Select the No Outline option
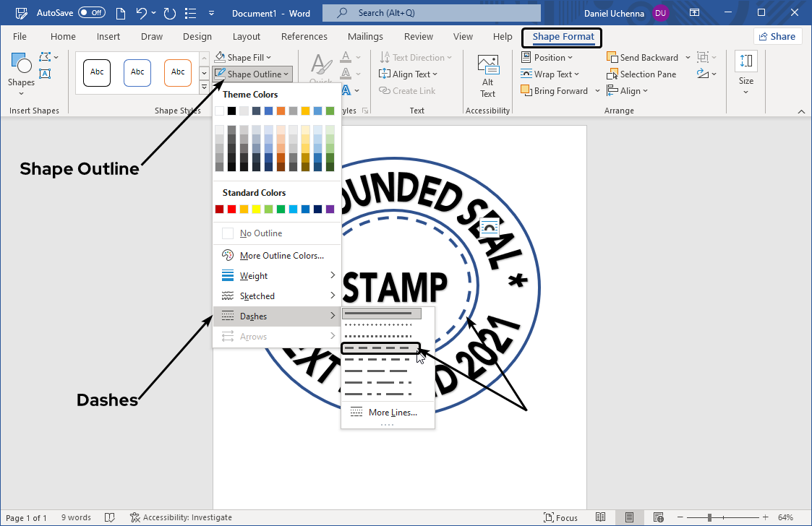 [x=261, y=233]
